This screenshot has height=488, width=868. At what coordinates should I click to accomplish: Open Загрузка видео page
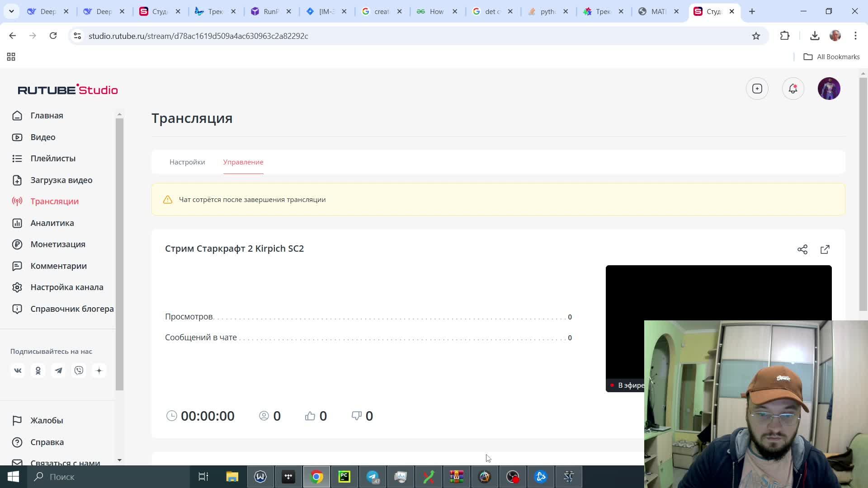point(61,180)
